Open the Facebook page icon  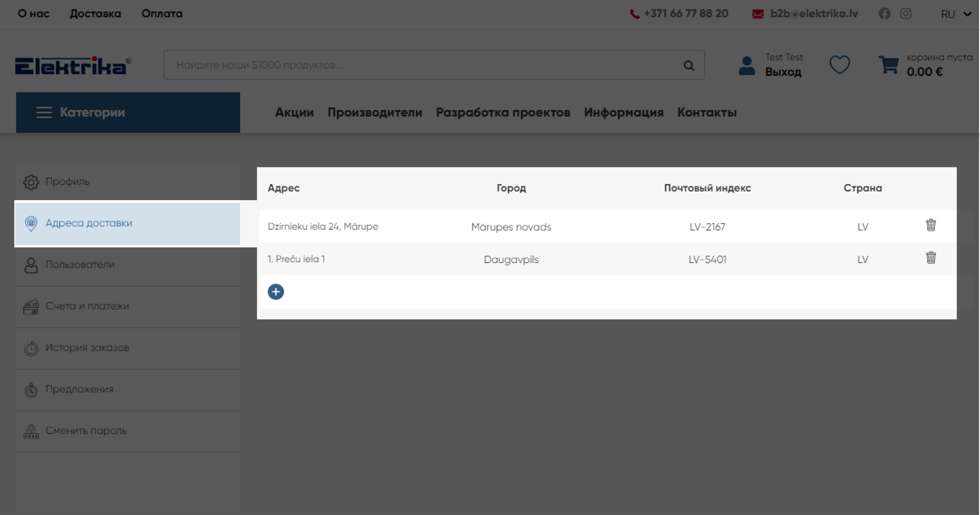tap(884, 14)
